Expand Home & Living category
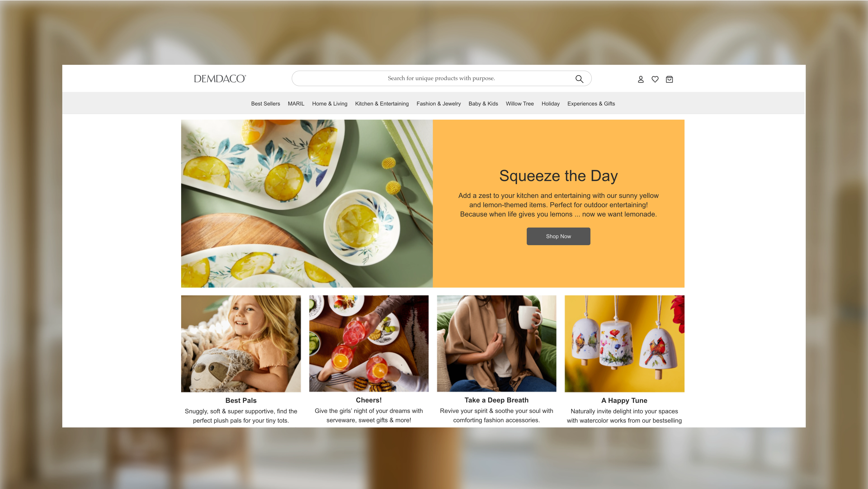 [x=330, y=103]
